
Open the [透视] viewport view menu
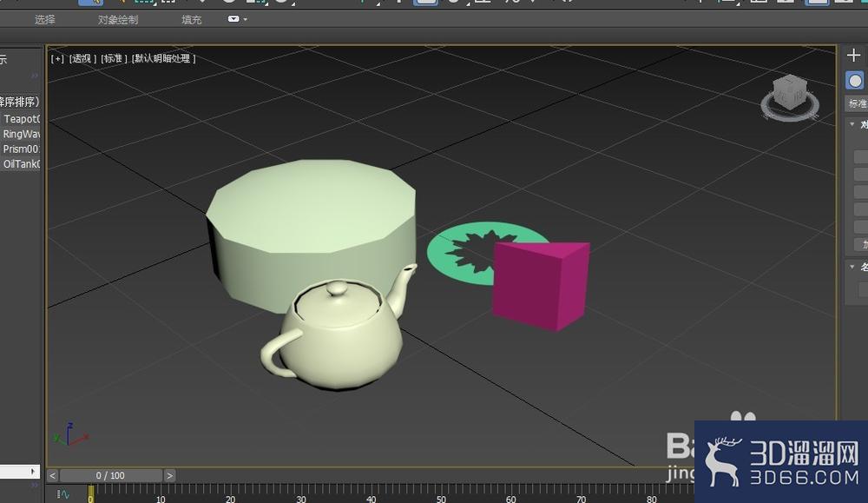[82, 59]
